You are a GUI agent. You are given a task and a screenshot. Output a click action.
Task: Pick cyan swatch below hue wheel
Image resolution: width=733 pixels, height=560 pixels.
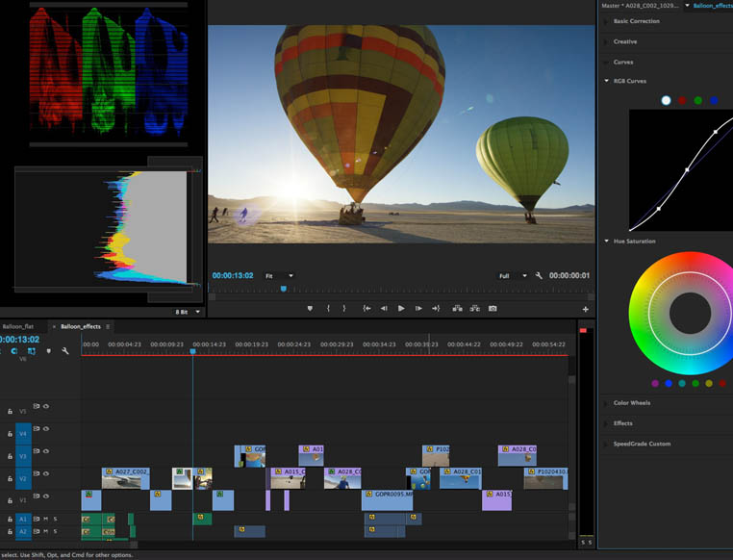click(682, 383)
